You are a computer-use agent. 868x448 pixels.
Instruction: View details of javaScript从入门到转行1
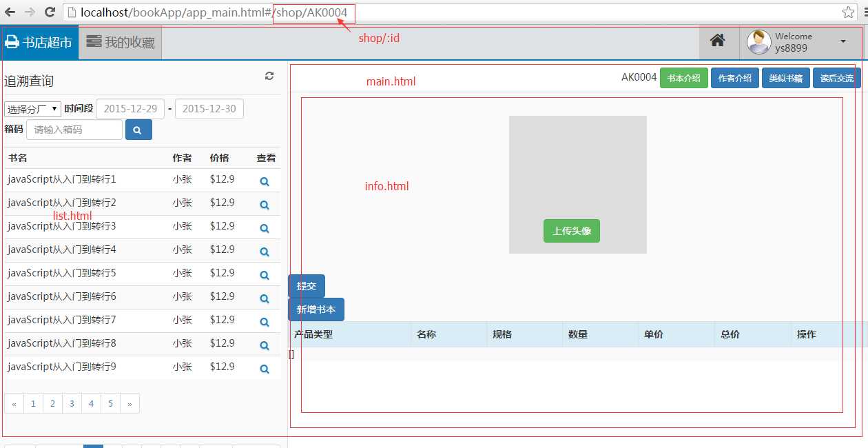coord(264,182)
